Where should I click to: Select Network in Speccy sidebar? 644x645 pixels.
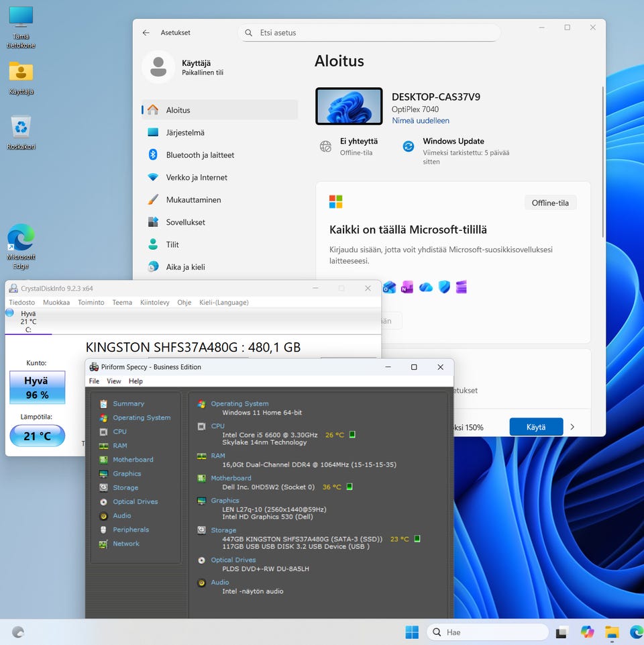(x=126, y=544)
